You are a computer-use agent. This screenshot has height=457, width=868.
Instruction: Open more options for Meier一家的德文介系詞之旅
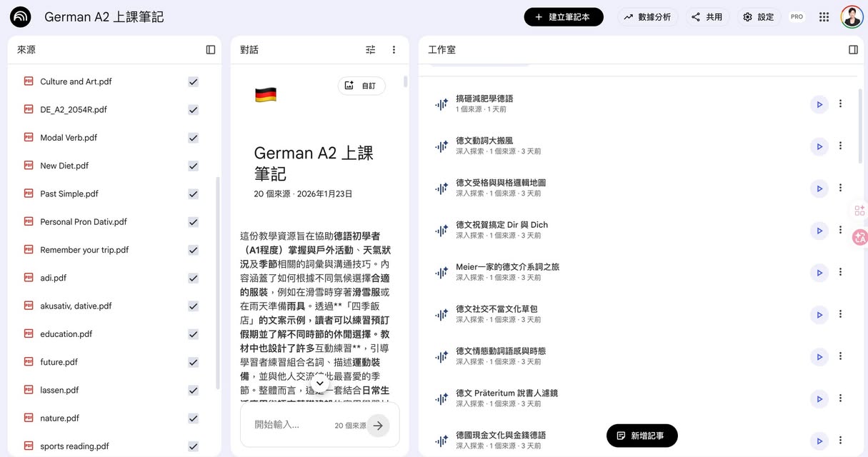pos(841,272)
